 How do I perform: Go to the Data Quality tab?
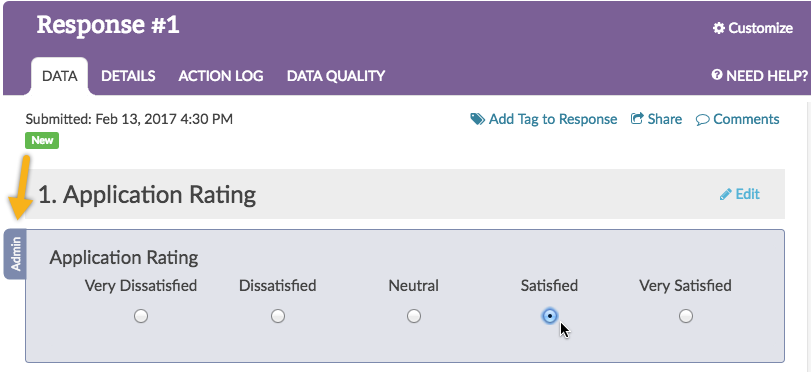pyautogui.click(x=336, y=76)
